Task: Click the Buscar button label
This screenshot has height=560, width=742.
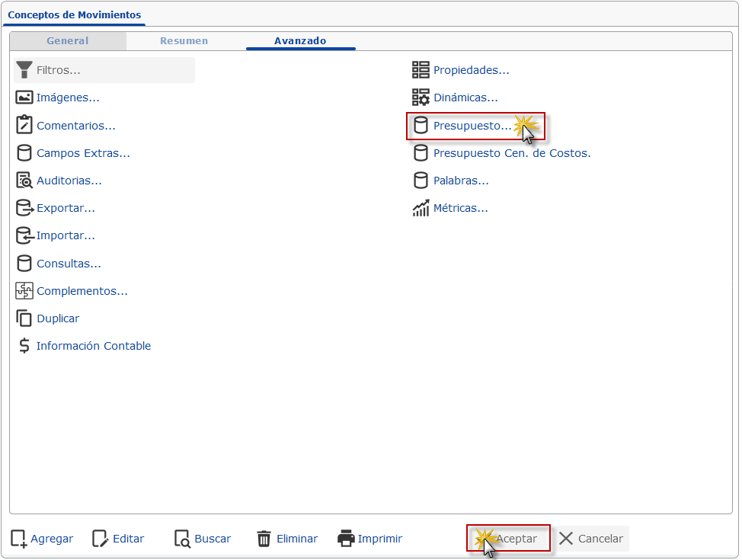Action: point(213,539)
